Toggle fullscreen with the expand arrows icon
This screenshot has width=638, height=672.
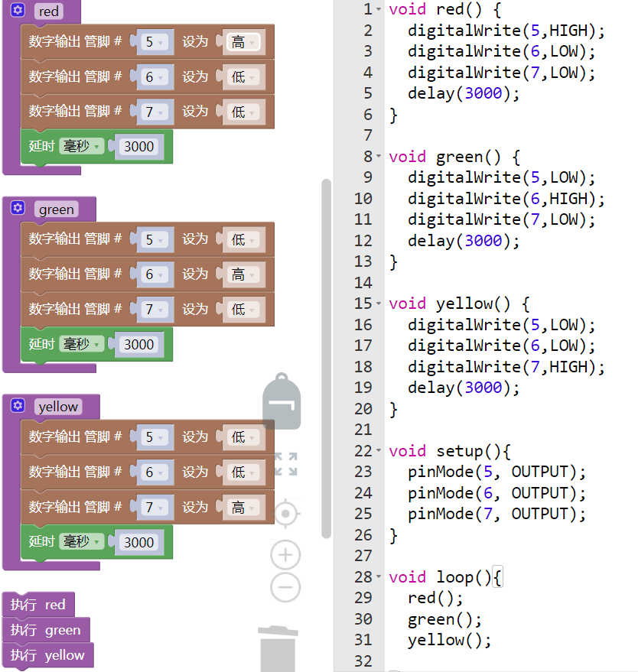(286, 464)
